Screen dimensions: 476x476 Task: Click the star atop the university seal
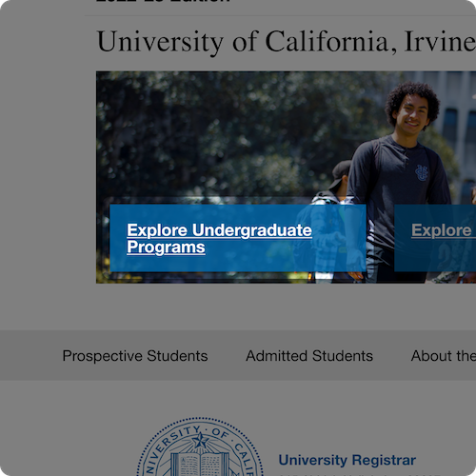[200, 441]
